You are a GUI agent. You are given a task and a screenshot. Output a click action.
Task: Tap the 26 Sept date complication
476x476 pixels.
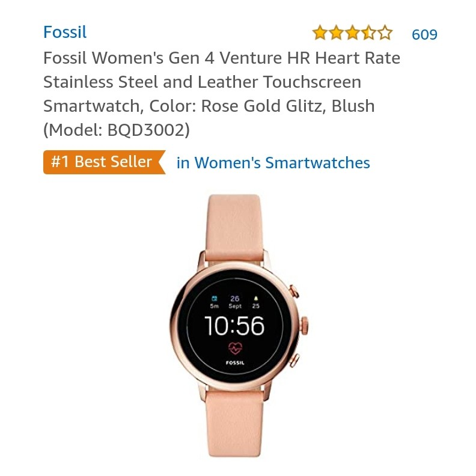point(235,302)
